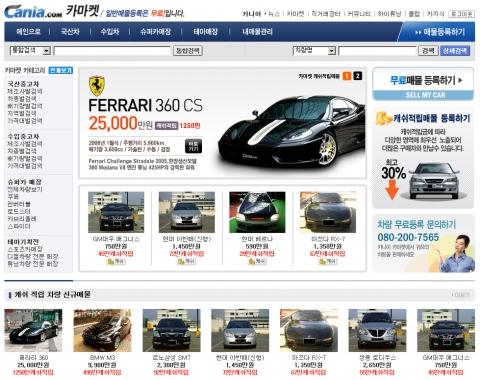Click the 검색 button next to 상세검색
Image resolution: width=480 pixels, height=380 pixels.
point(428,51)
